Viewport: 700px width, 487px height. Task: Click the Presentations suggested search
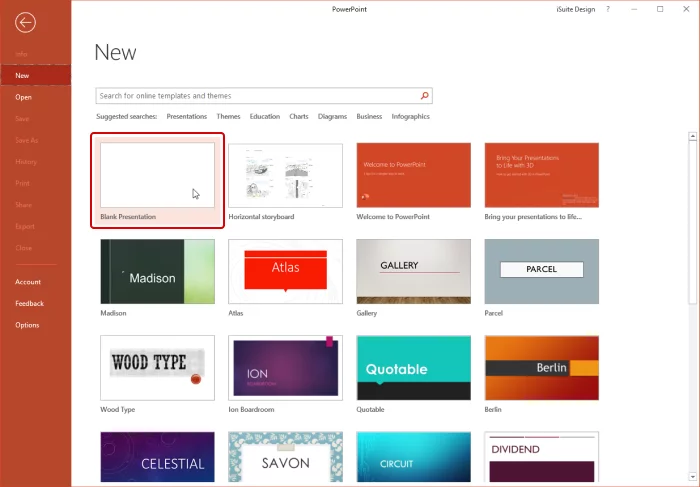(187, 117)
